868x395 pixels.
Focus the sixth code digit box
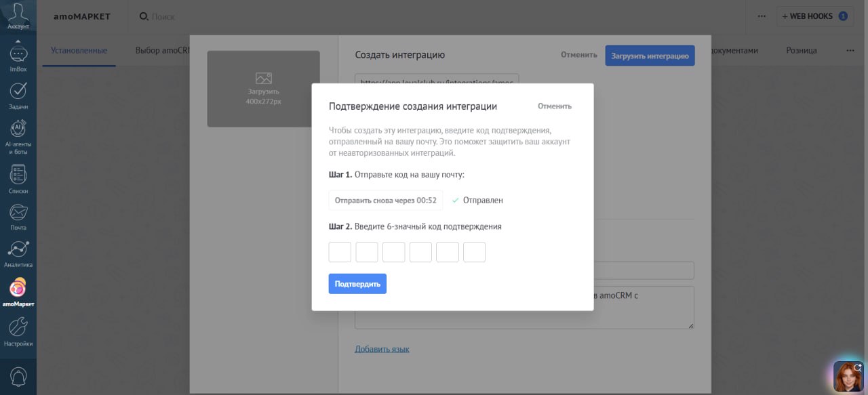coord(474,252)
